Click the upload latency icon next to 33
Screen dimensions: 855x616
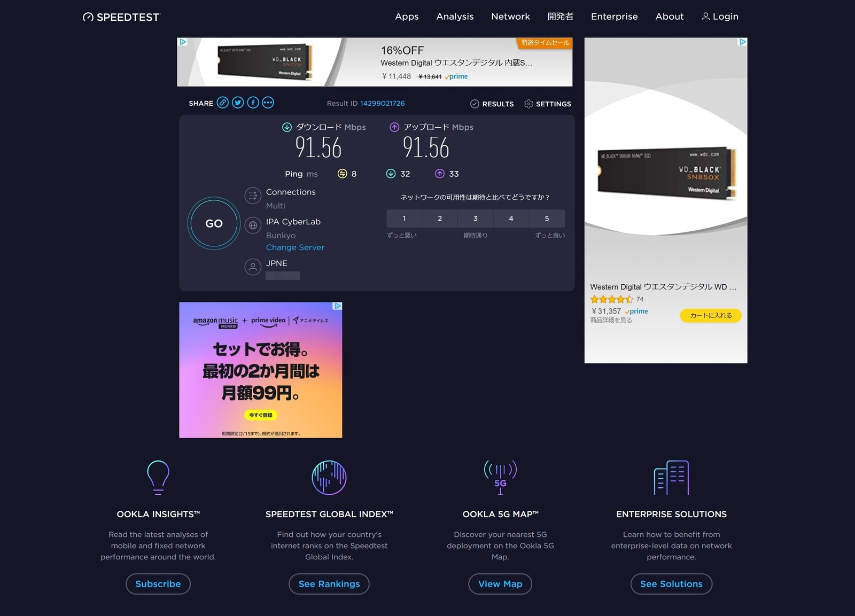coord(440,174)
